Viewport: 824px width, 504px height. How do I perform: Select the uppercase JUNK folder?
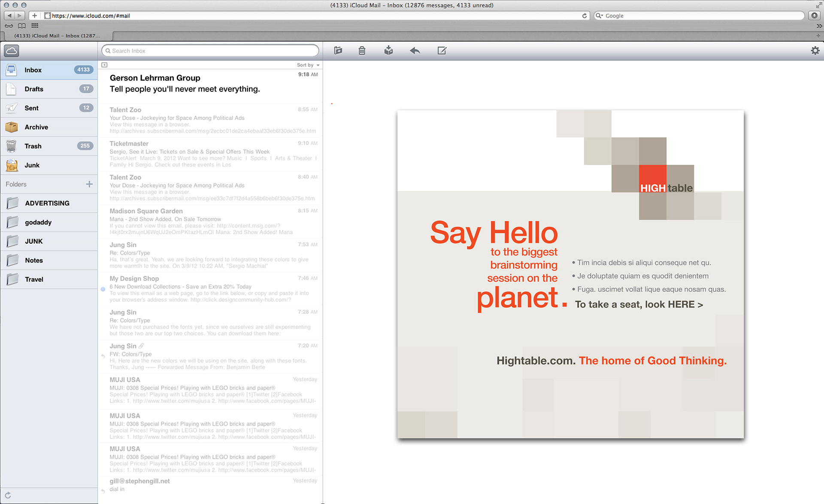coord(49,241)
